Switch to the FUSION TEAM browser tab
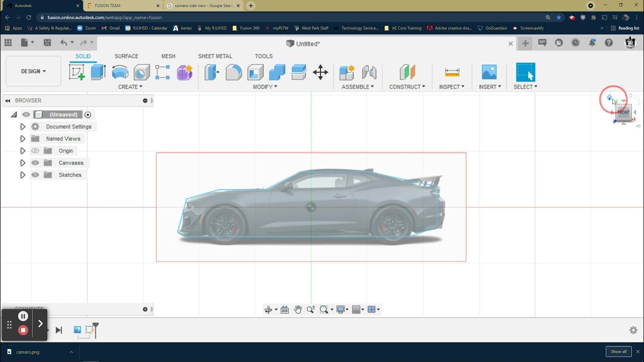Image resolution: width=644 pixels, height=362 pixels. (x=122, y=6)
